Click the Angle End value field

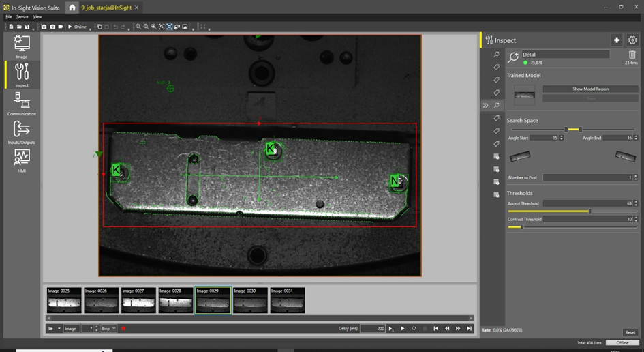pyautogui.click(x=619, y=138)
